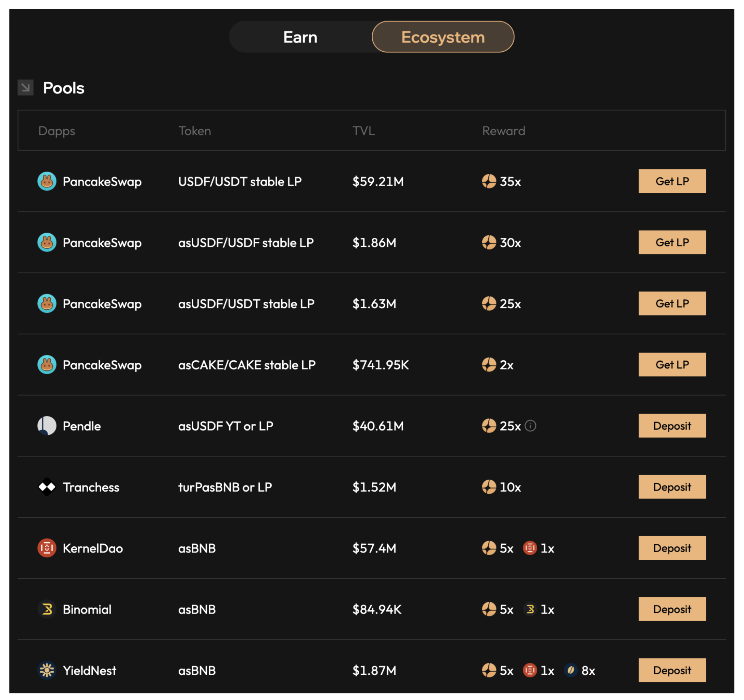This screenshot has width=744, height=700.
Task: Get LP for asCAKE/CAKE stable pool
Action: [672, 364]
